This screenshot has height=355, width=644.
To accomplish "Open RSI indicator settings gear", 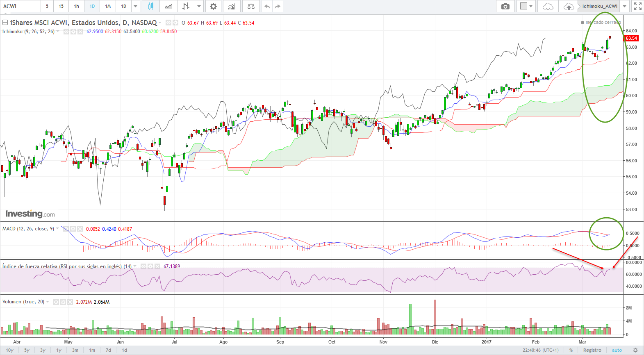I will click(x=150, y=266).
